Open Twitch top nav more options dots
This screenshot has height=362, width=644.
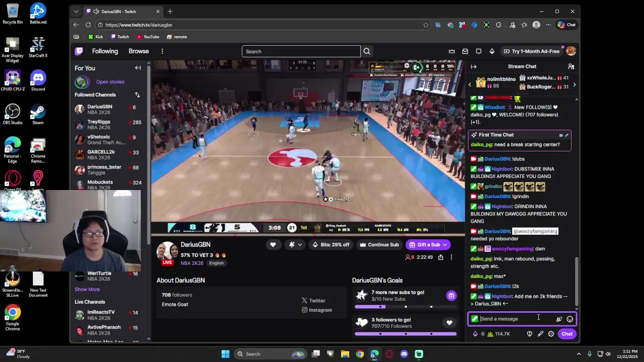point(162,51)
